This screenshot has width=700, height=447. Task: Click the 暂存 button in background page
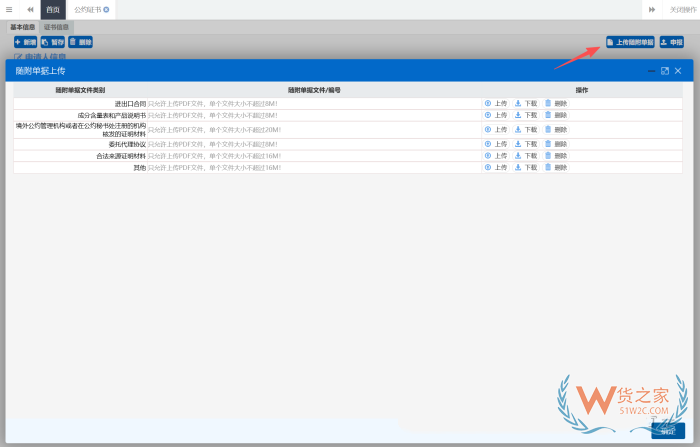tap(53, 42)
